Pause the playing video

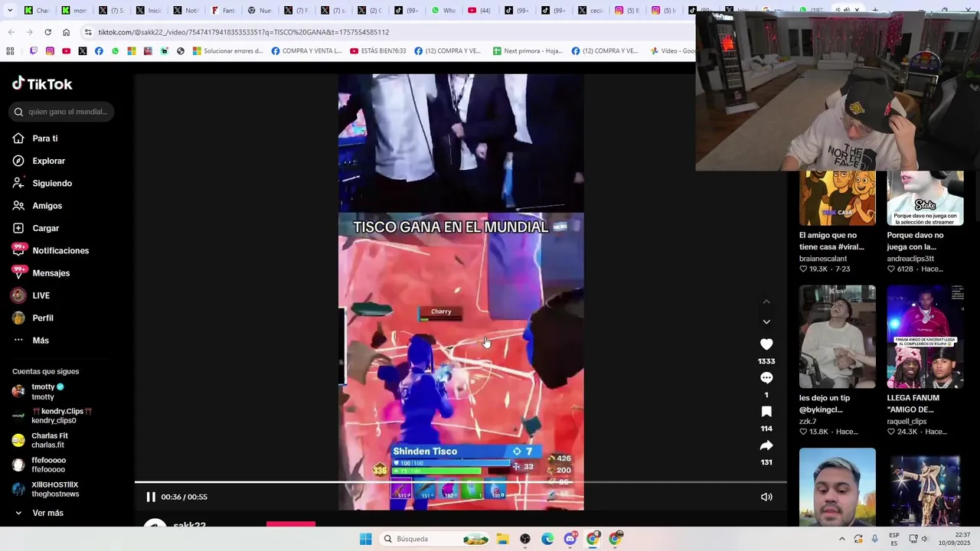click(x=151, y=497)
